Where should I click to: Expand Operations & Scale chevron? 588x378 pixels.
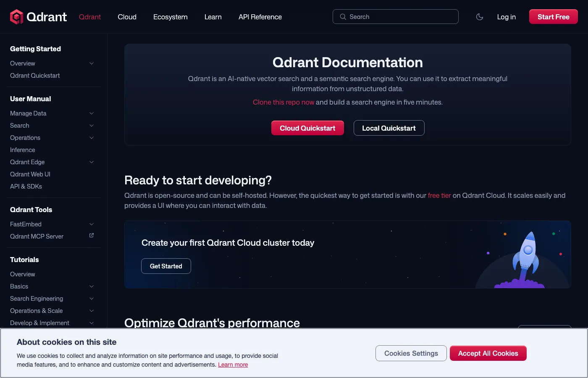click(92, 311)
